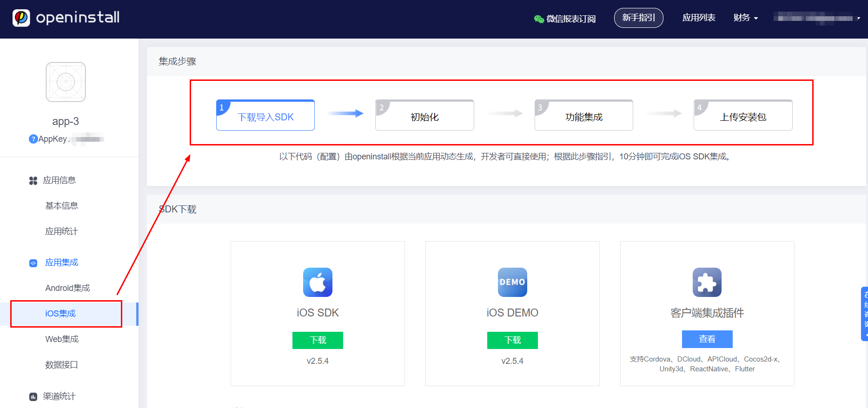868x408 pixels.
Task: Expand 应用信息 sidebar section
Action: click(x=59, y=180)
